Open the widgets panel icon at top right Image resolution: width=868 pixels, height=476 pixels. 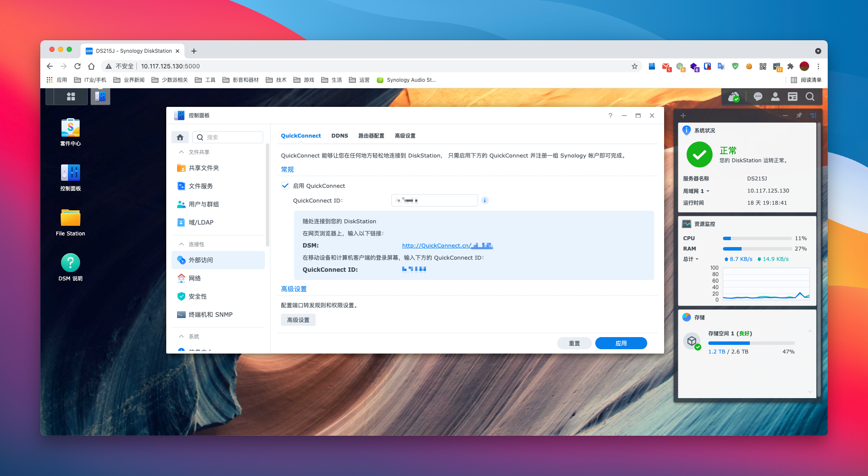coord(792,96)
